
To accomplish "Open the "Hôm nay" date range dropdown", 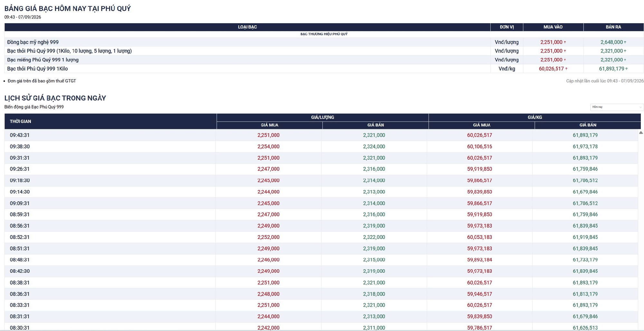I will coord(617,107).
